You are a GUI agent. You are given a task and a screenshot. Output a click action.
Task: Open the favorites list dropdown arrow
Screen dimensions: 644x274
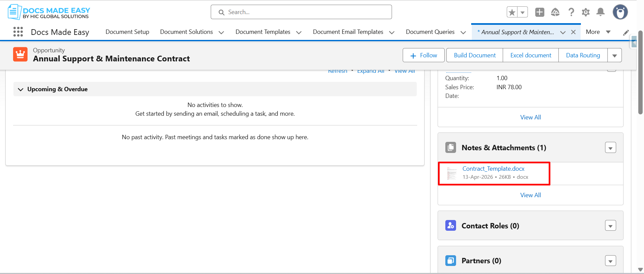(523, 12)
